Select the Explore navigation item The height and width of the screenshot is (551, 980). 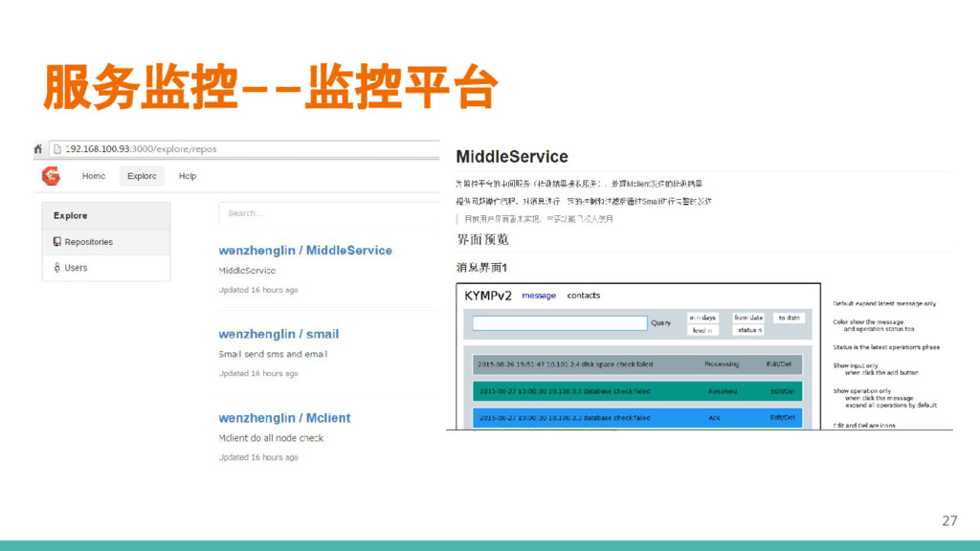point(142,176)
